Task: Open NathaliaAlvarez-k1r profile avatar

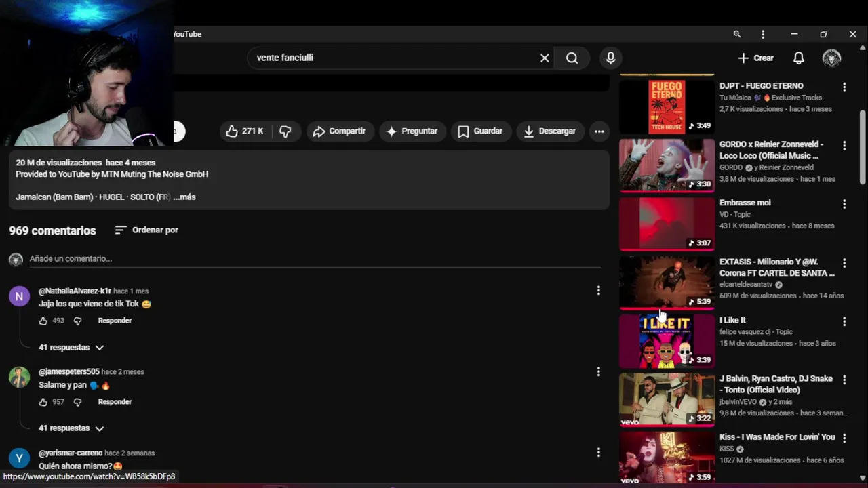Action: [19, 296]
